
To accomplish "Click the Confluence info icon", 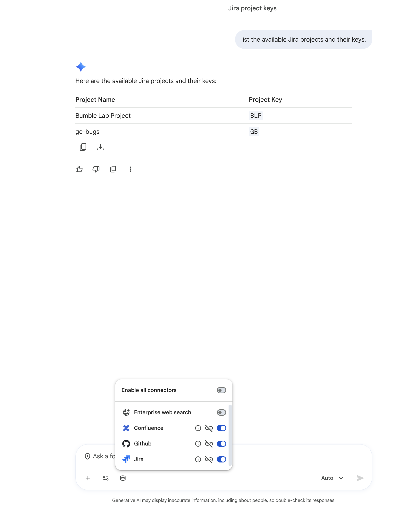I will pos(198,428).
